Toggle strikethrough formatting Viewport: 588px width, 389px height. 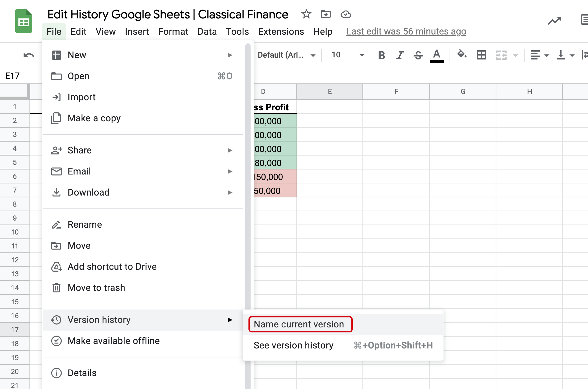point(418,55)
